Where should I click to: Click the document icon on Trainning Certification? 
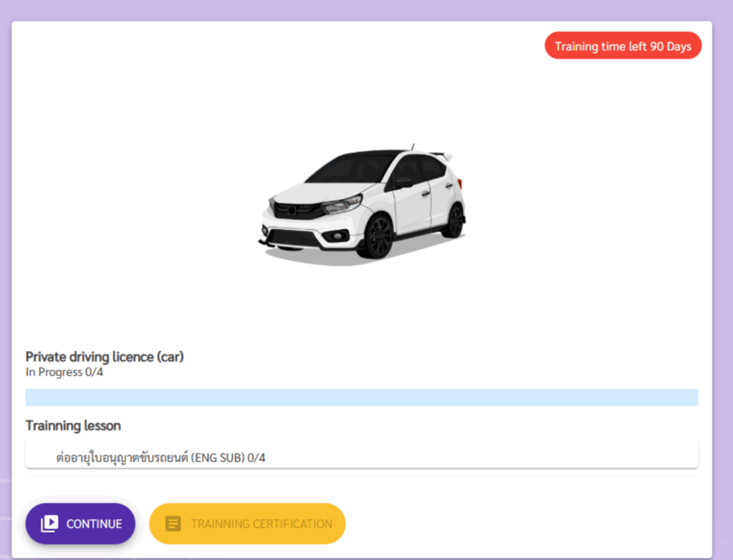tap(173, 523)
